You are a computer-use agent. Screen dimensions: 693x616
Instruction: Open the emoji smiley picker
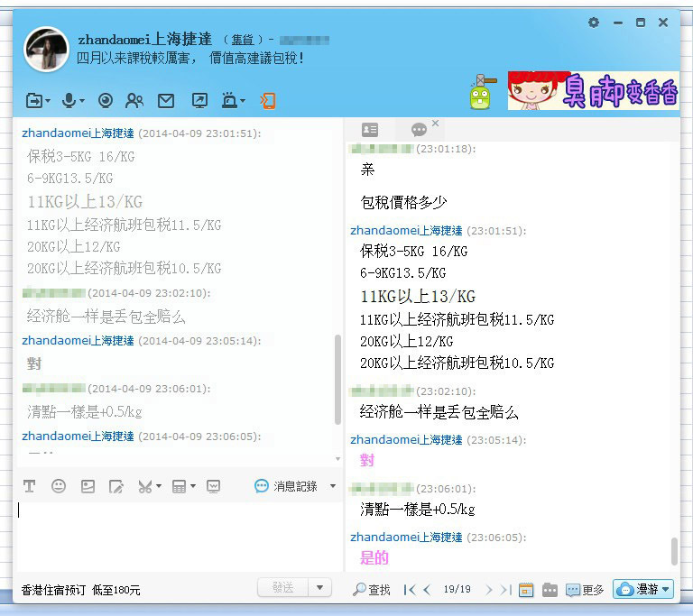(x=59, y=486)
